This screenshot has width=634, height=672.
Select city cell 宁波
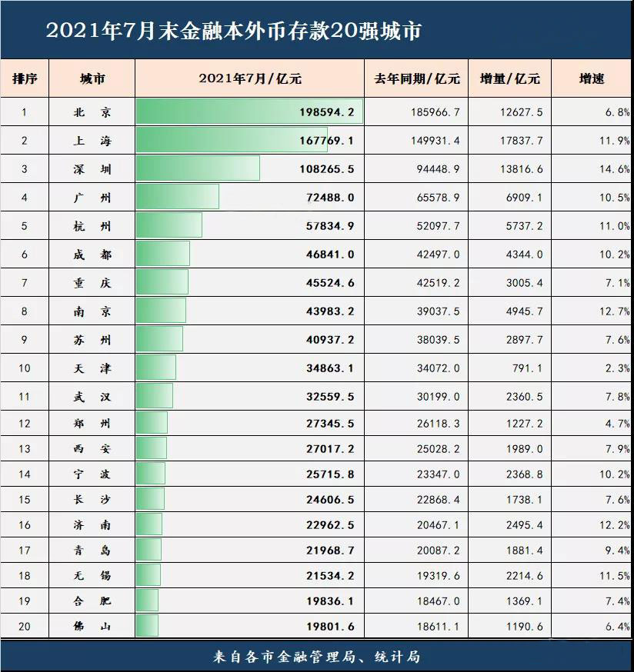click(92, 474)
